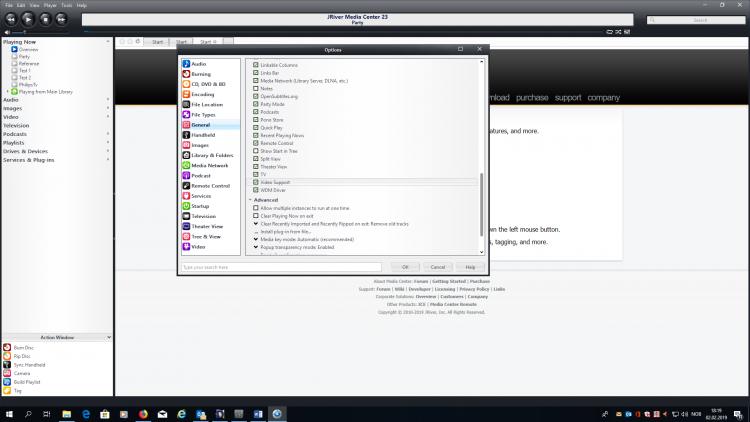Open Library & Folders options

(x=212, y=155)
